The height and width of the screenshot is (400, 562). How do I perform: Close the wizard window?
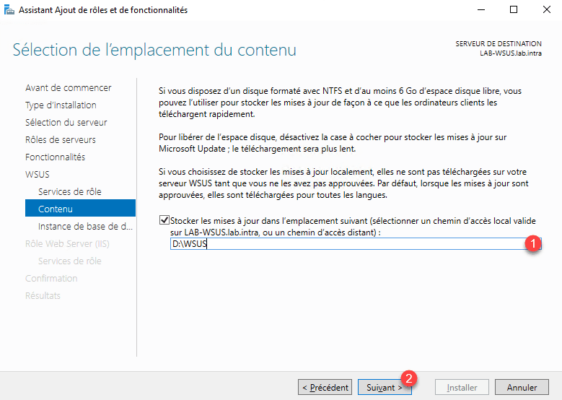(547, 10)
